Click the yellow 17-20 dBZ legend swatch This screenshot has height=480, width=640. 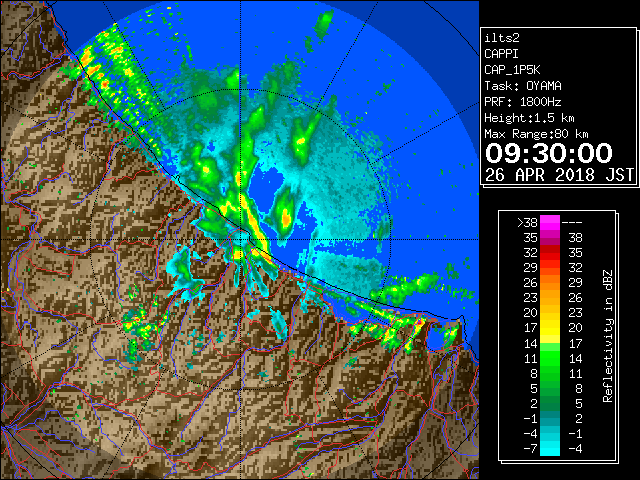pyautogui.click(x=550, y=328)
